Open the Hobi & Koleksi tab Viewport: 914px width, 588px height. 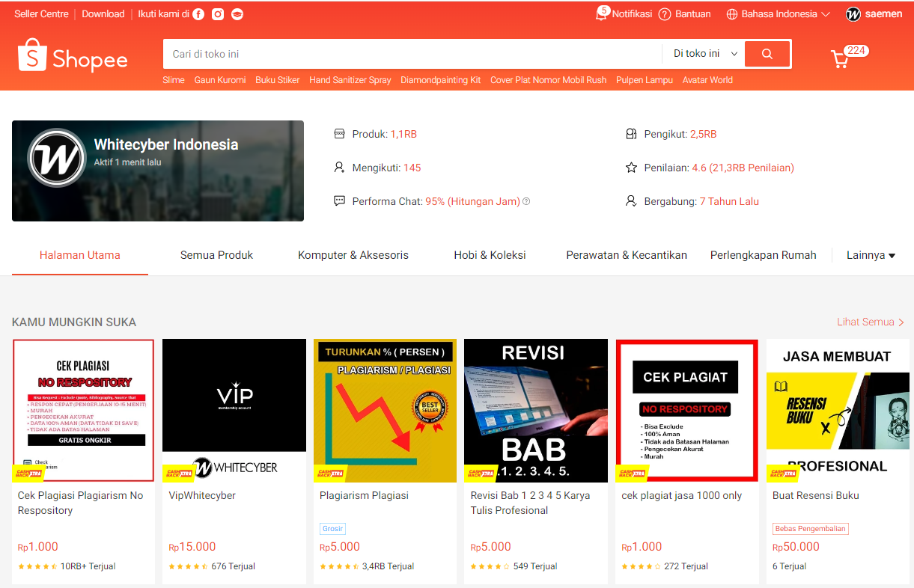(x=490, y=255)
